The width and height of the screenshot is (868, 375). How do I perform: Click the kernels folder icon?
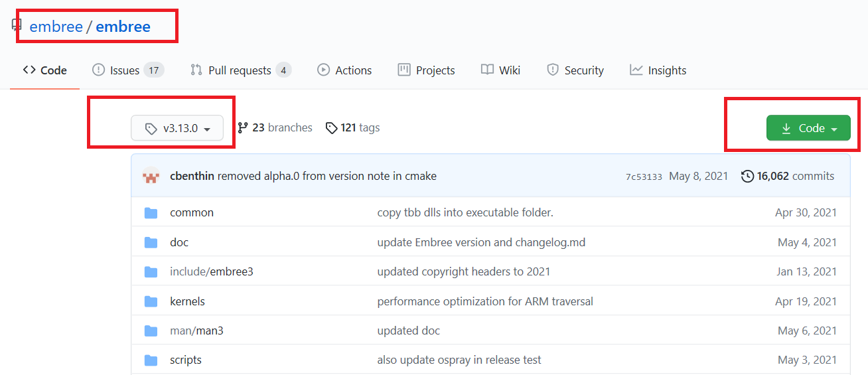(151, 302)
